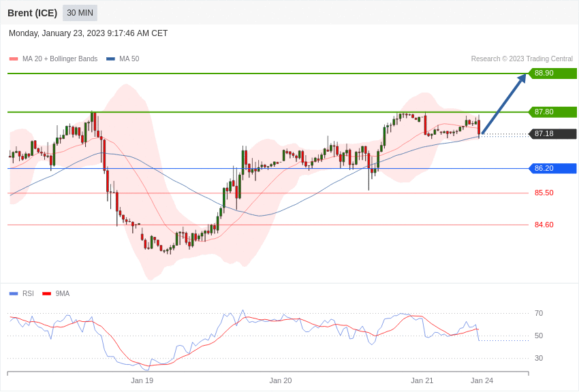The width and height of the screenshot is (579, 392).
Task: Click the Research © 2023 Trading Central credit
Action: pos(522,59)
